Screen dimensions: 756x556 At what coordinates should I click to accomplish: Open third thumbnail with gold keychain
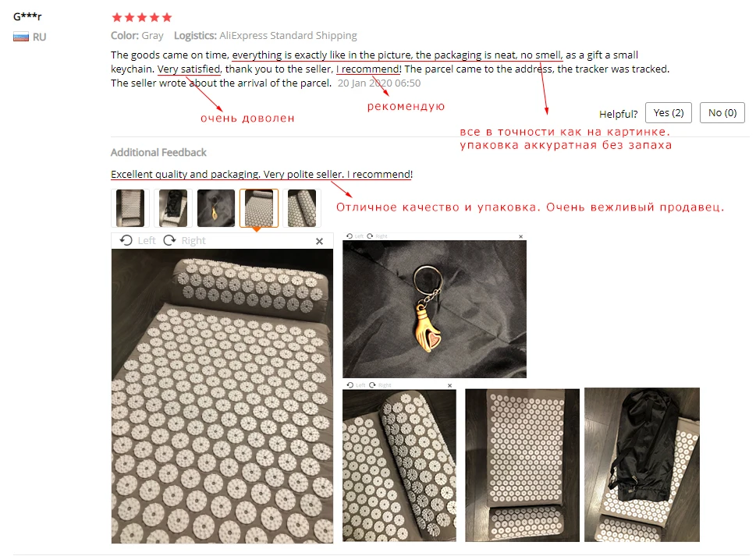coord(216,208)
